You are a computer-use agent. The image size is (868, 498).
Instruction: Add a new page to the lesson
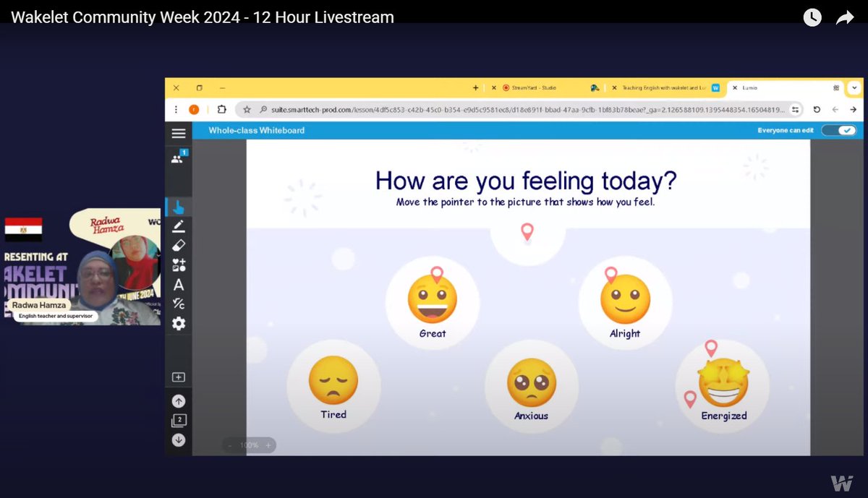click(x=179, y=377)
